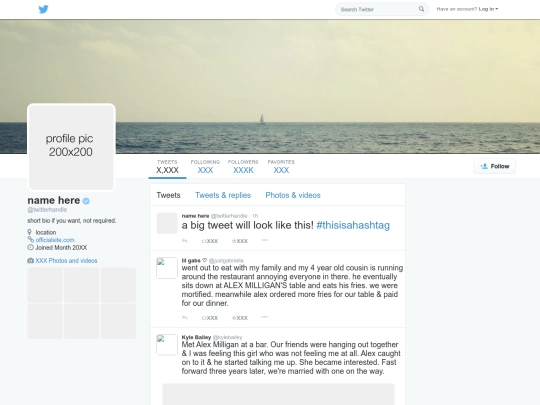
Task: Open the officialsite.com link
Action: [x=55, y=240]
